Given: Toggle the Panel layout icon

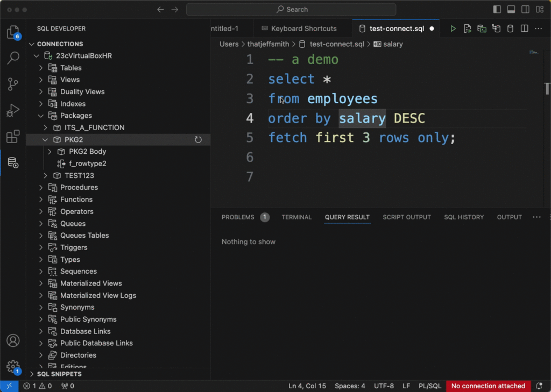Looking at the screenshot, I should 511,10.
